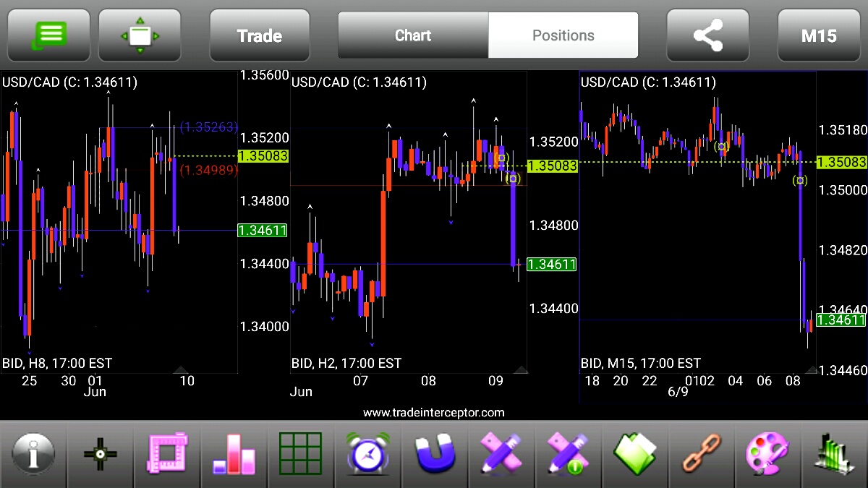The image size is (868, 488).
Task: Click the (1.35263) level label
Action: coord(208,127)
